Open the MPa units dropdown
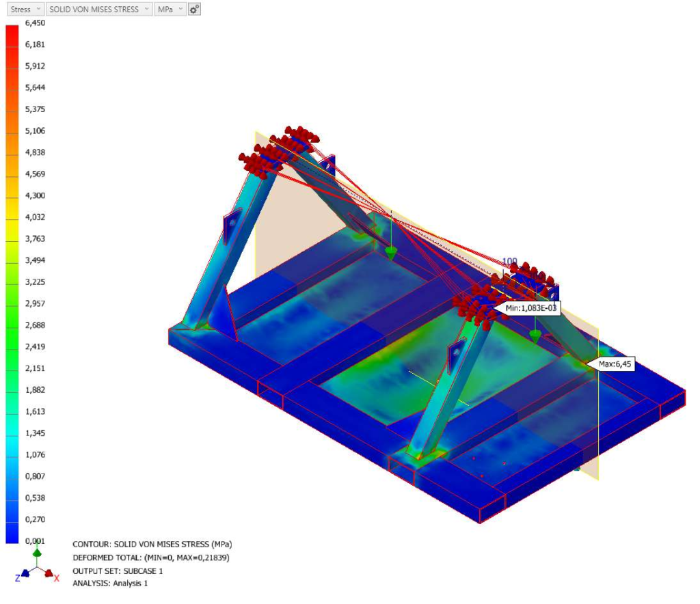Viewport: 700px width, 604px height. pos(170,10)
